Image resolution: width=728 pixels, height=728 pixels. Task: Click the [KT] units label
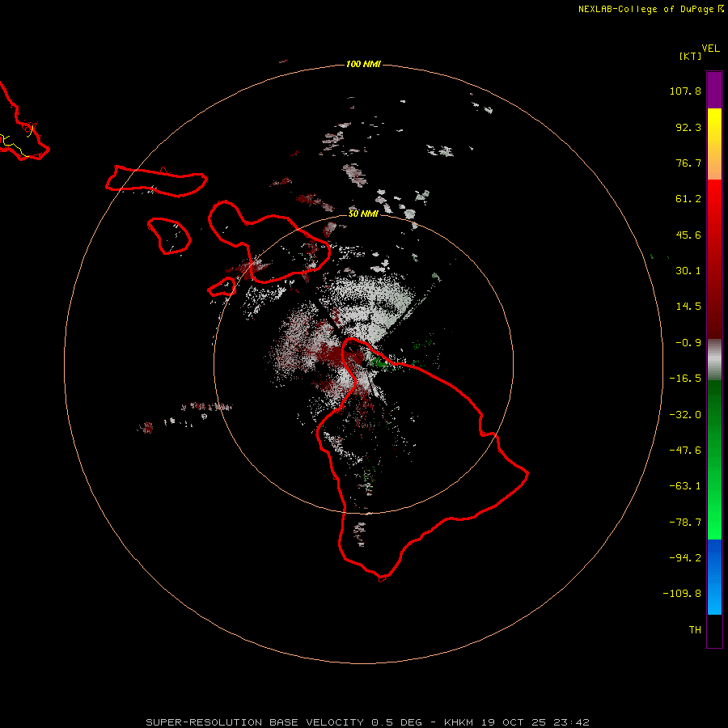pos(691,56)
